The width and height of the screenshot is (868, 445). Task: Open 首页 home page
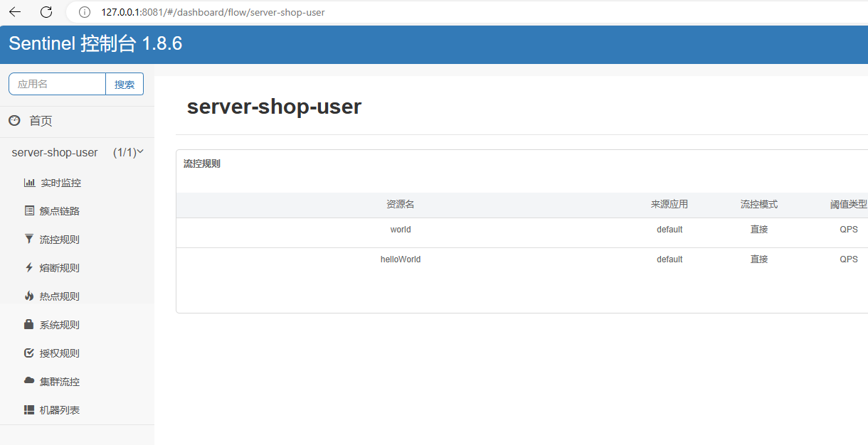[41, 121]
